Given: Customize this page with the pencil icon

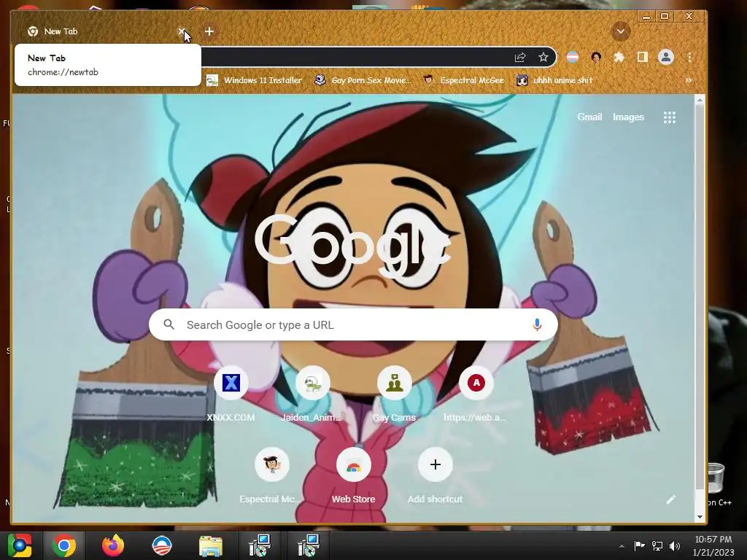Looking at the screenshot, I should (671, 499).
